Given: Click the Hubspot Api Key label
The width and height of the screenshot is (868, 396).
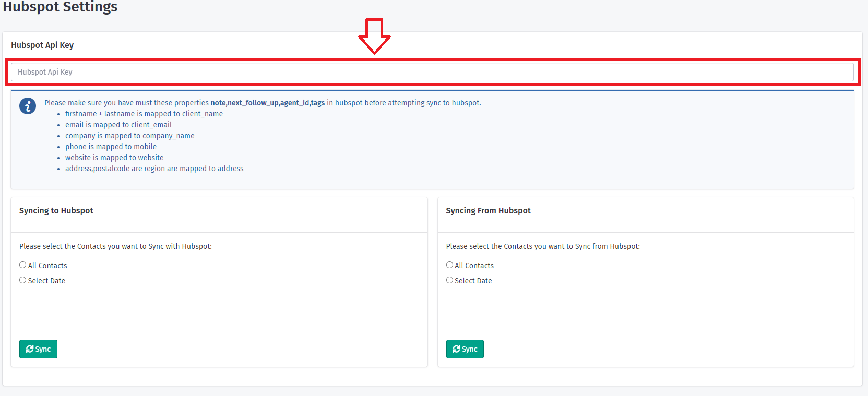Looking at the screenshot, I should (x=42, y=45).
